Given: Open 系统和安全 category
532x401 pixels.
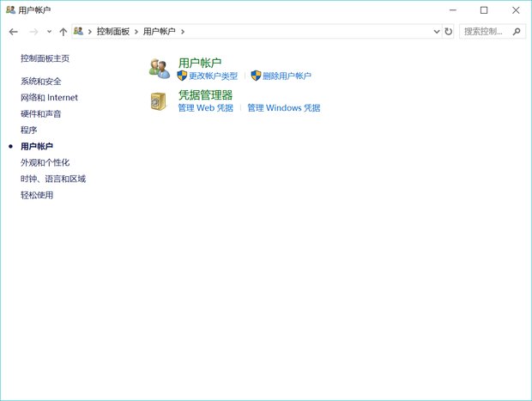Looking at the screenshot, I should pyautogui.click(x=41, y=82).
